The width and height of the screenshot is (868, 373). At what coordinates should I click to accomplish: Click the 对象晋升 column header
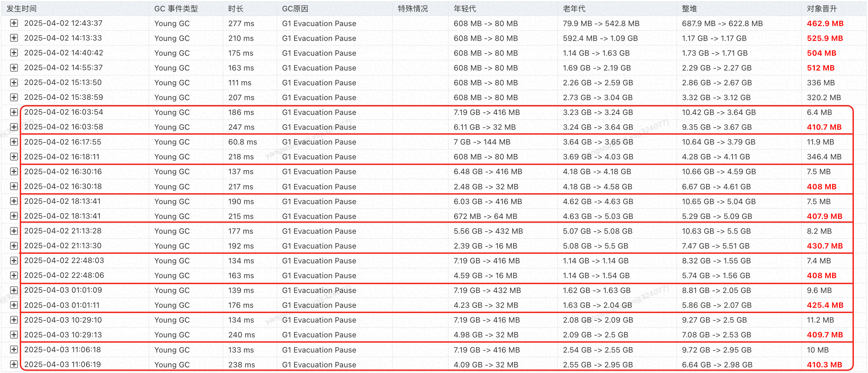(x=821, y=8)
